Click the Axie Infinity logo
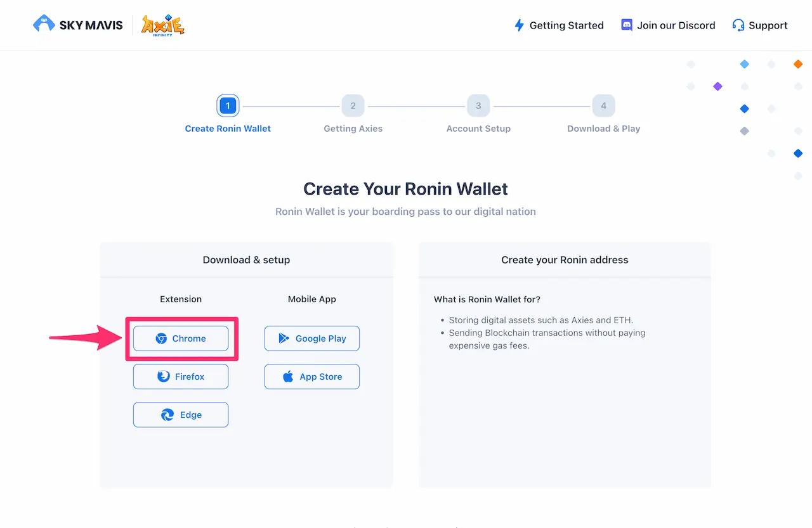 [163, 25]
